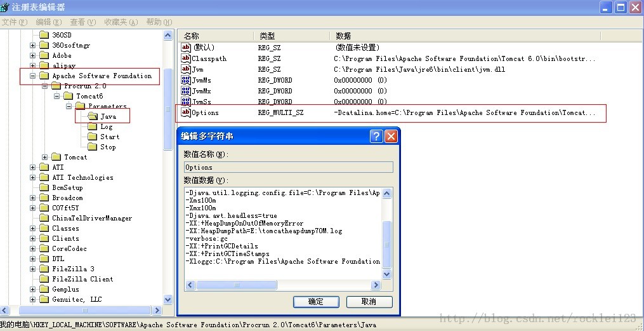Click the tree pane scroll up arrow
Image resolution: width=644 pixels, height=331 pixels.
(168, 36)
